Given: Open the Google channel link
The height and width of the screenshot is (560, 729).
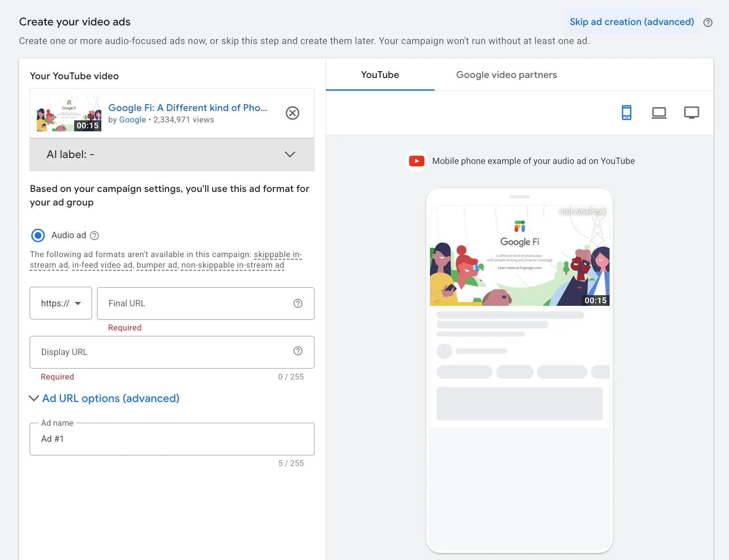Looking at the screenshot, I should pyautogui.click(x=132, y=120).
